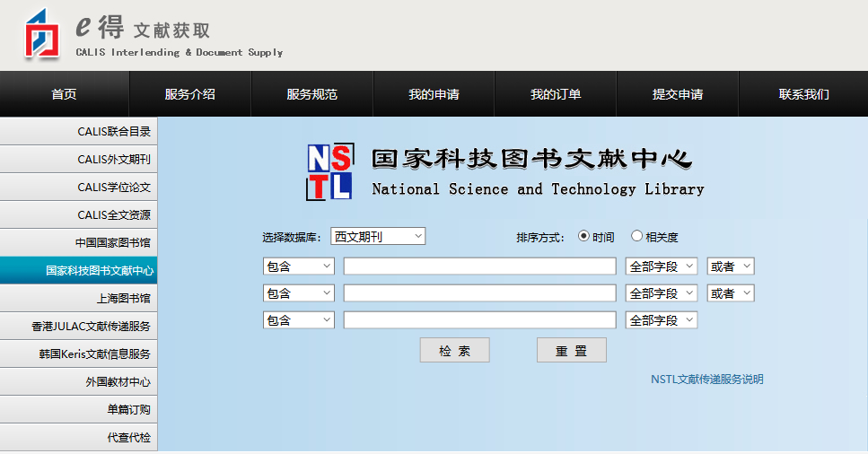This screenshot has height=454, width=868.
Task: Select 单篇订购 in sidebar
Action: [79, 409]
